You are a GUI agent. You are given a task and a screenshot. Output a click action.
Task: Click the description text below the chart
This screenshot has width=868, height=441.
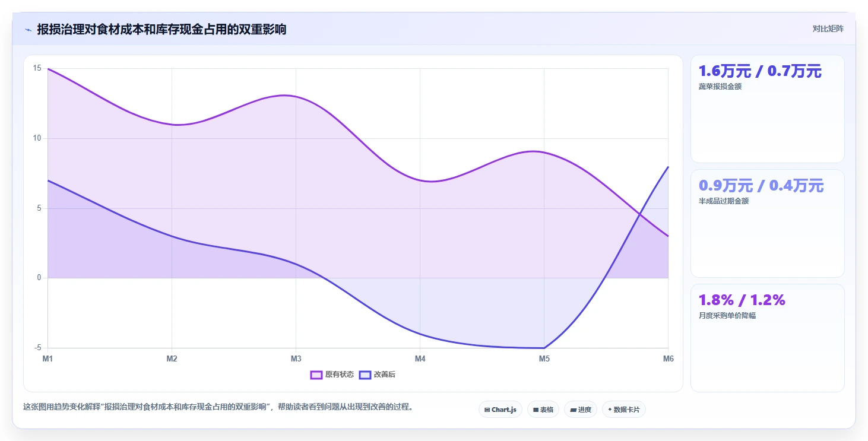[x=218, y=407]
